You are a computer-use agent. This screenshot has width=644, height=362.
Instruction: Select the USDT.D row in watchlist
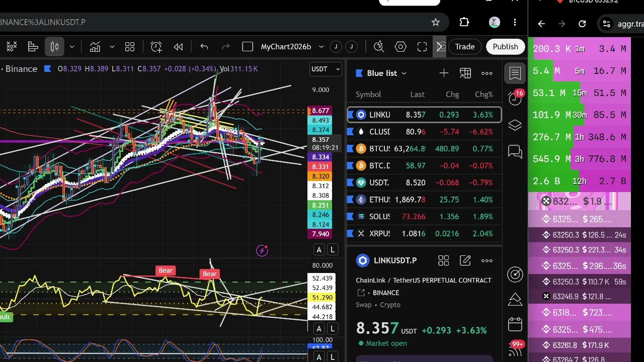point(425,183)
